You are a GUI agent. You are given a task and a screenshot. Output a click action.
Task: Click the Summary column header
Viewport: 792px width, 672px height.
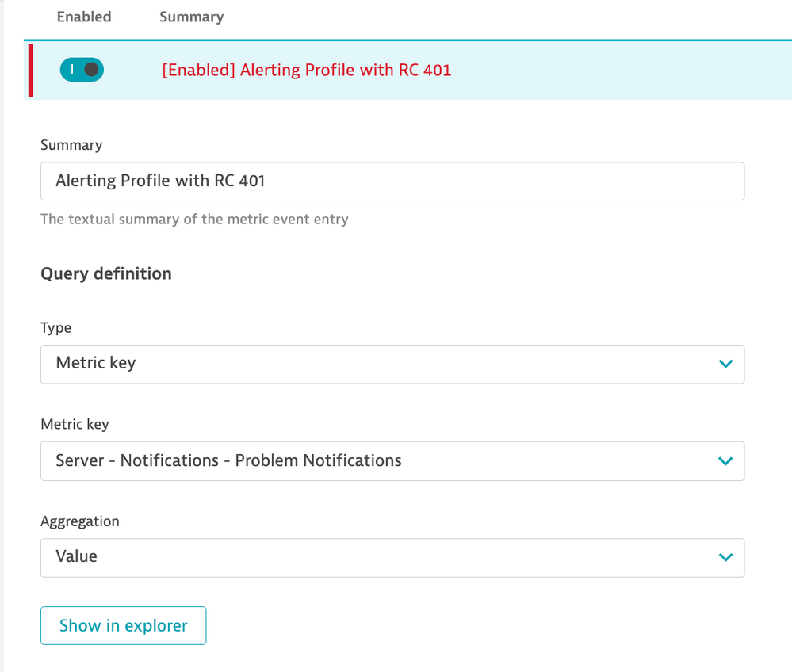pos(191,17)
